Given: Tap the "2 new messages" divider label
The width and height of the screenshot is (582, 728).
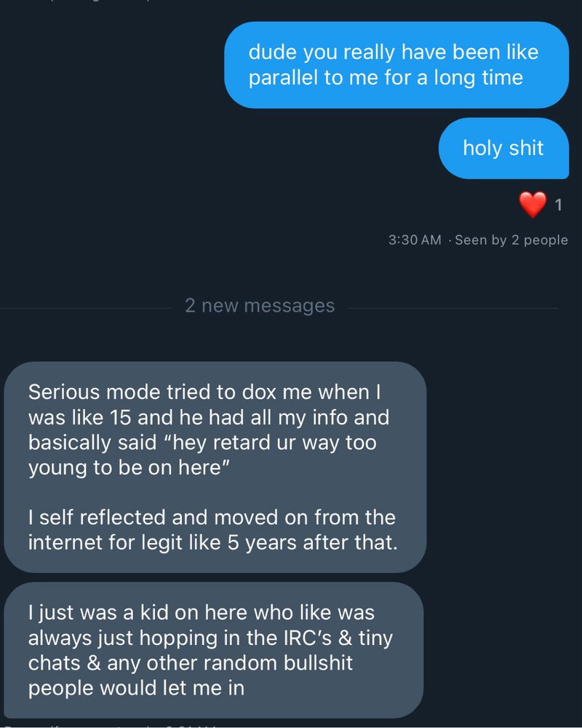Looking at the screenshot, I should [x=260, y=306].
